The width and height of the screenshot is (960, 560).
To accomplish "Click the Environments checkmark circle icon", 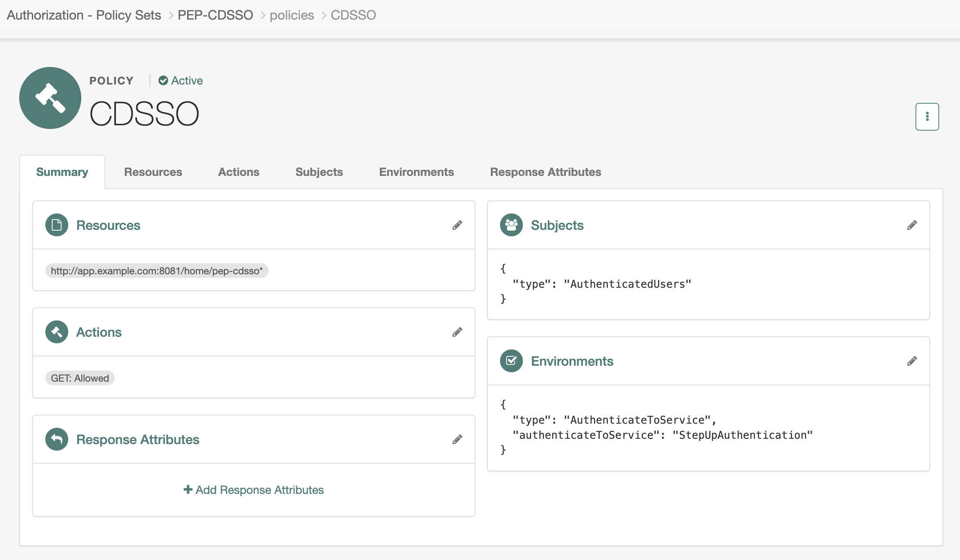I will (x=511, y=361).
